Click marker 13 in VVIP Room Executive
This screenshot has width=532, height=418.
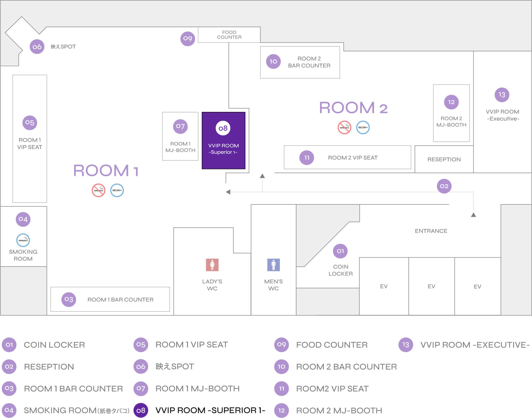[502, 95]
